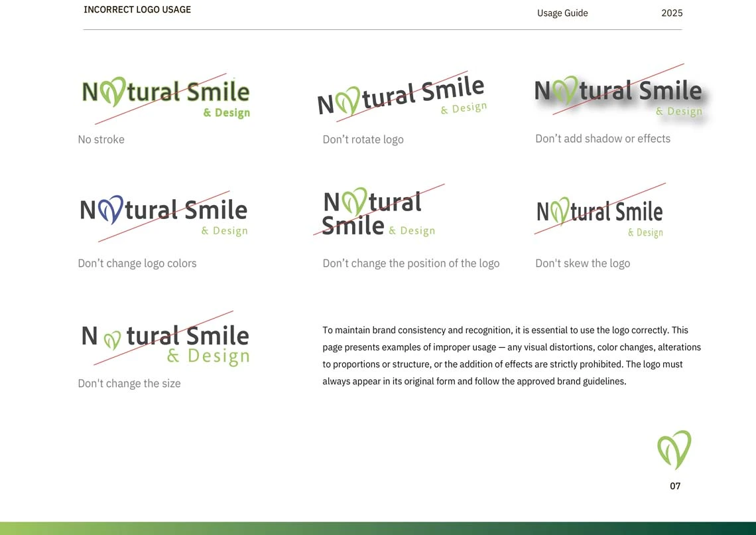Click the 'Don't add shadow or effects' caption
The width and height of the screenshot is (756, 535).
603,138
